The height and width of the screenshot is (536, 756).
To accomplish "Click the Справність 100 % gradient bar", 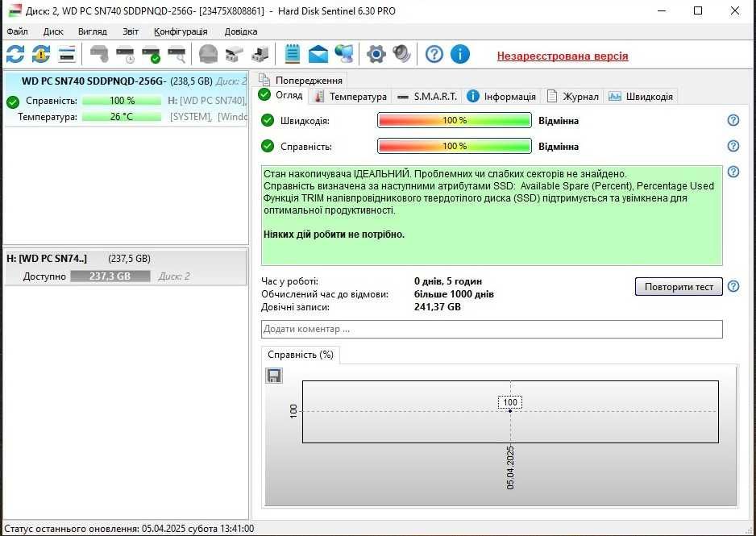I will (455, 146).
